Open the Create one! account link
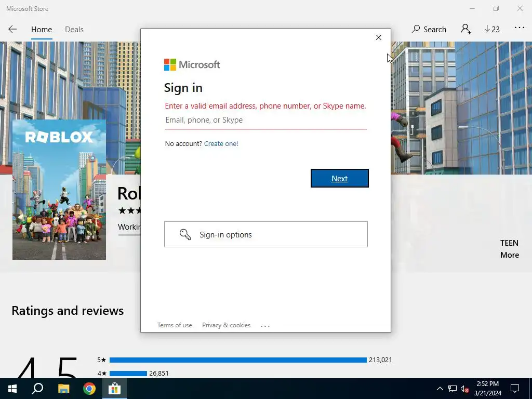This screenshot has height=399, width=532. [x=221, y=143]
